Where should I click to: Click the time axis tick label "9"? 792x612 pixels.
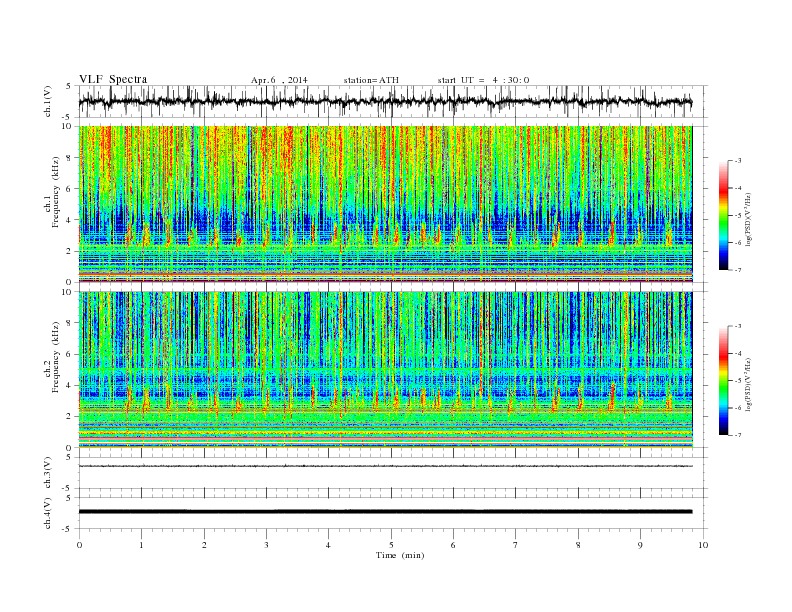tap(640, 545)
